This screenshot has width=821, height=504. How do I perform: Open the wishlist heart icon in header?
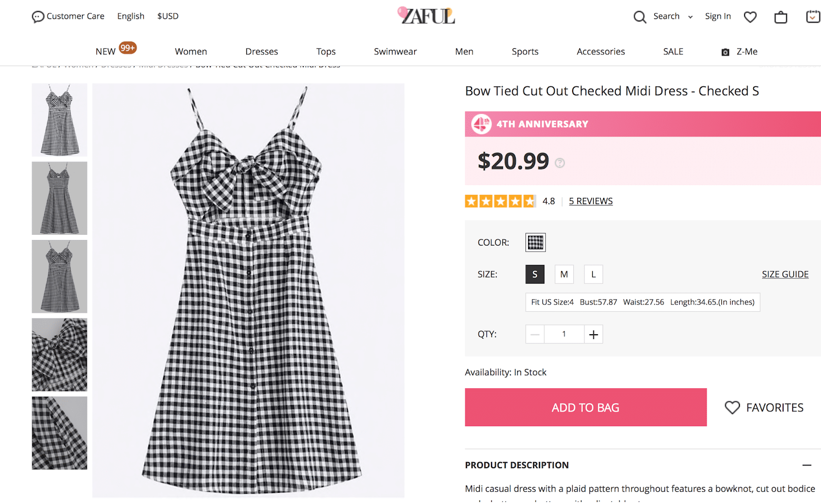click(750, 17)
